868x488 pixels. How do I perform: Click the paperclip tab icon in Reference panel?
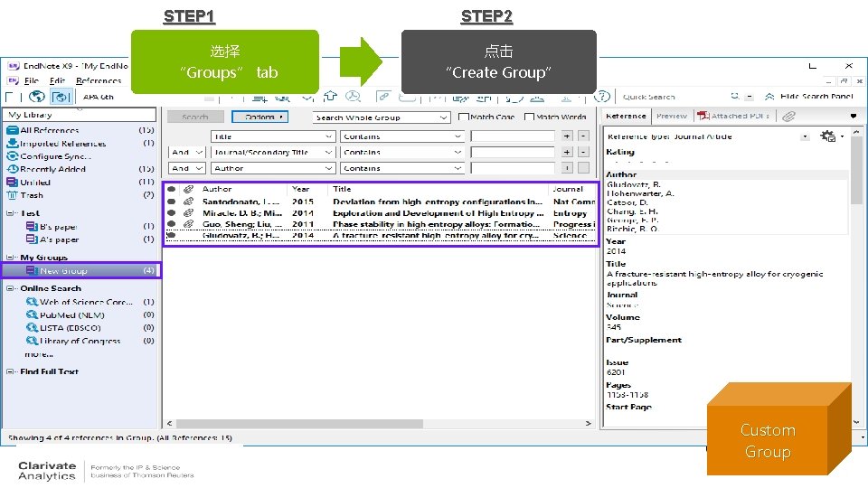pos(788,117)
